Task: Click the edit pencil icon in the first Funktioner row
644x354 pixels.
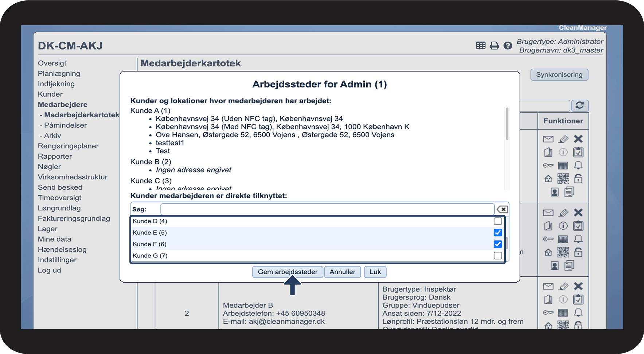Action: (563, 139)
